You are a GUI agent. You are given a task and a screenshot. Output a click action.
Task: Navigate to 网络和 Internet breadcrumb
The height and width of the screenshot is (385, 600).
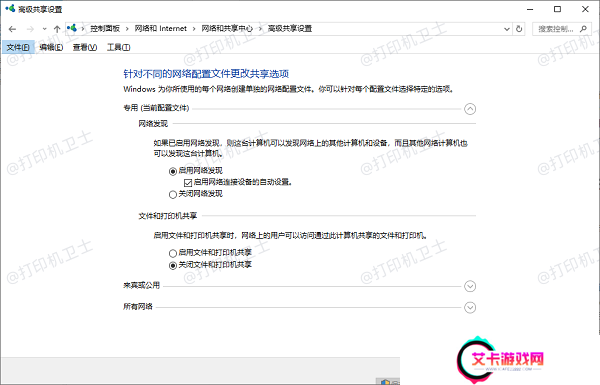click(x=161, y=29)
